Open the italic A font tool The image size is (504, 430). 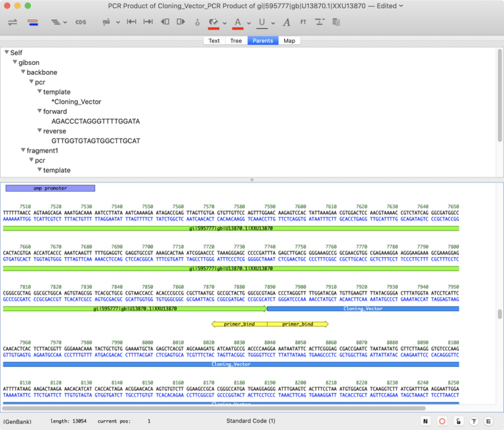tap(287, 22)
